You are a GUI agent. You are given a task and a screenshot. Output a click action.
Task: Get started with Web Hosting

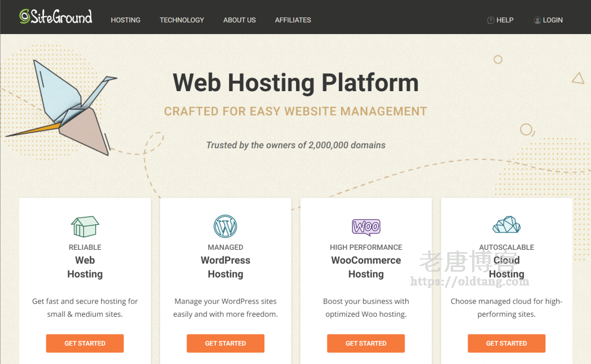(85, 343)
